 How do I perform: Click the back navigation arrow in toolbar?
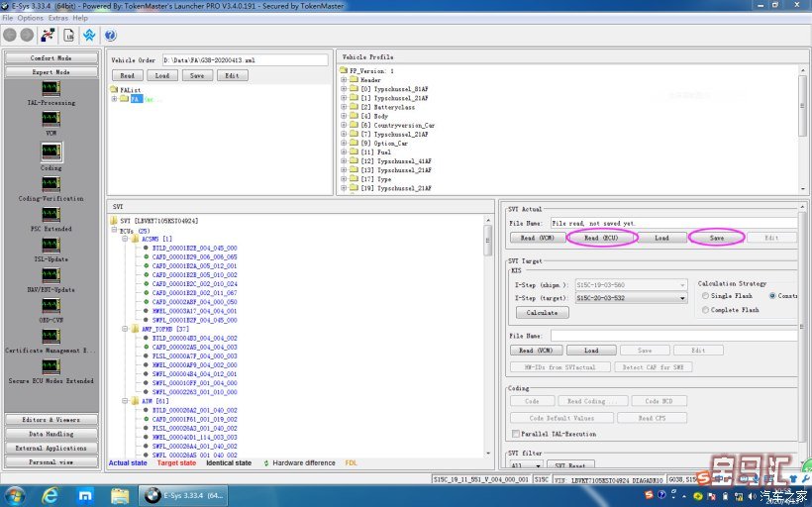[x=10, y=36]
